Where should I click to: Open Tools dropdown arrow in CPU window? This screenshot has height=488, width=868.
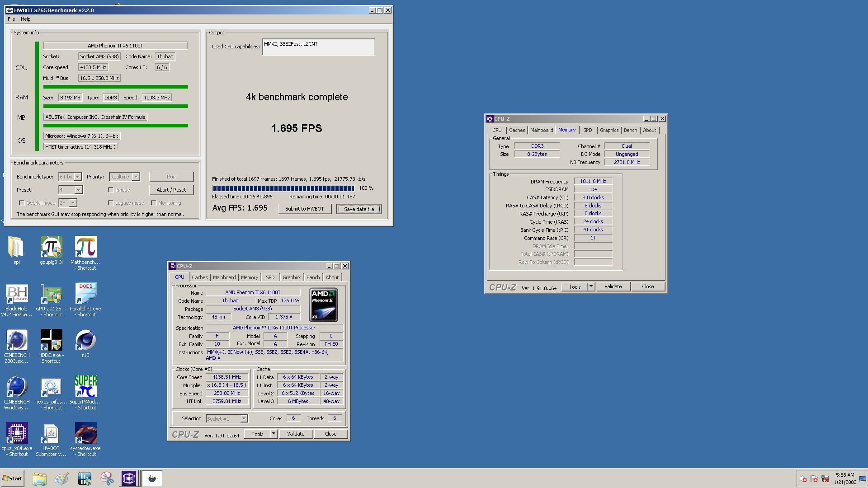click(x=274, y=434)
